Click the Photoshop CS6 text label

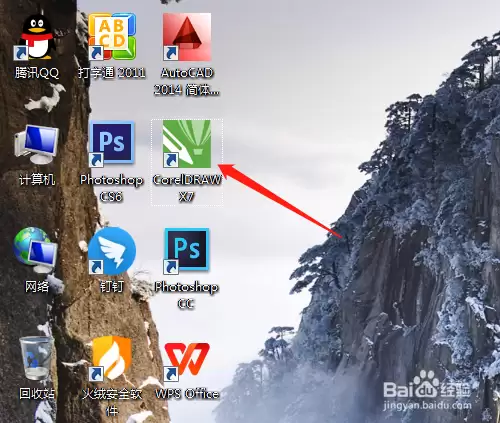(x=112, y=188)
